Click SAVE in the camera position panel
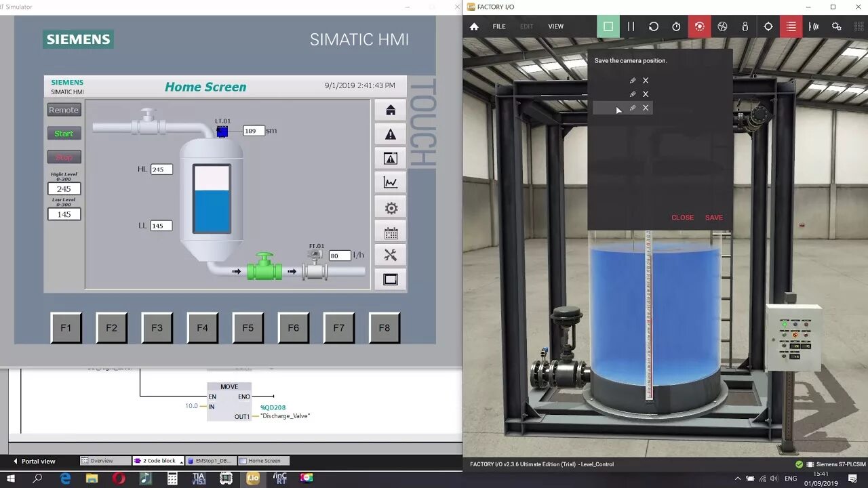Viewport: 868px width, 488px height. (x=714, y=218)
